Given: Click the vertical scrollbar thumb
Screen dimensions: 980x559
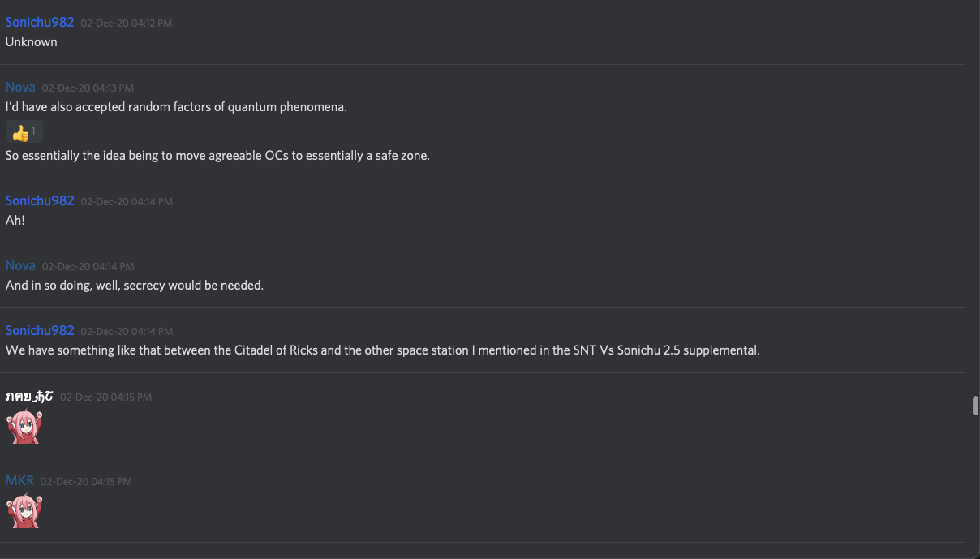Looking at the screenshot, I should point(975,406).
